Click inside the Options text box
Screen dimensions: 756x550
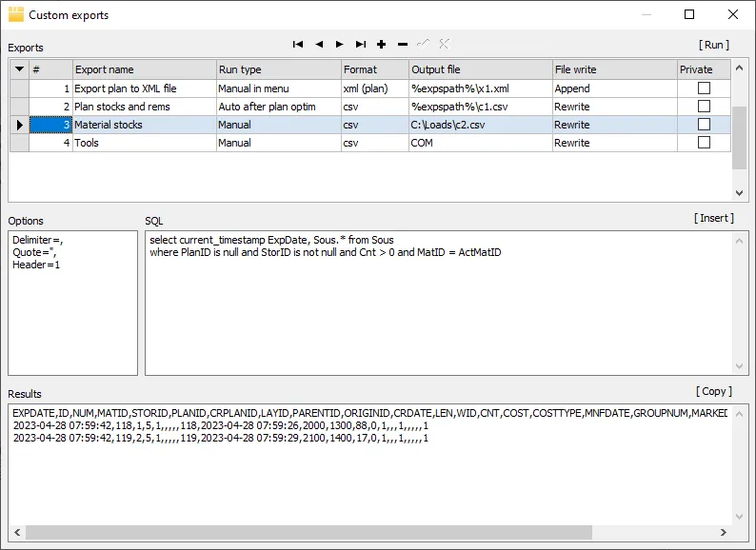pos(72,314)
